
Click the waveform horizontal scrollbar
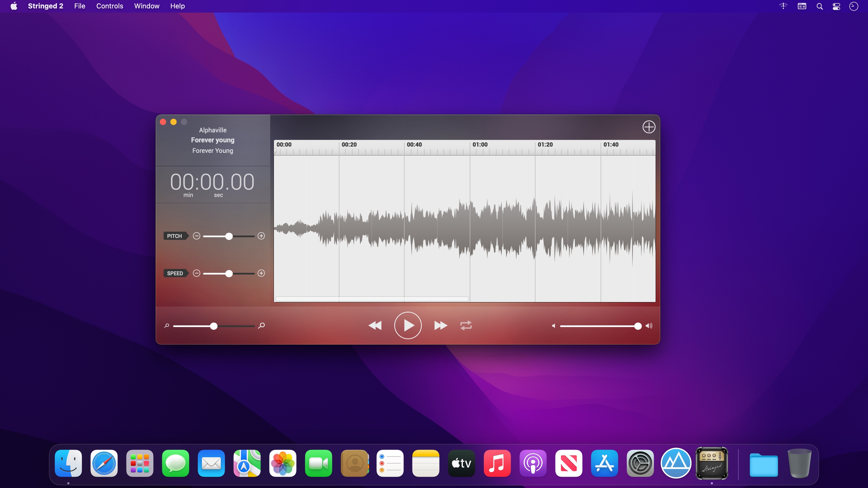point(372,299)
